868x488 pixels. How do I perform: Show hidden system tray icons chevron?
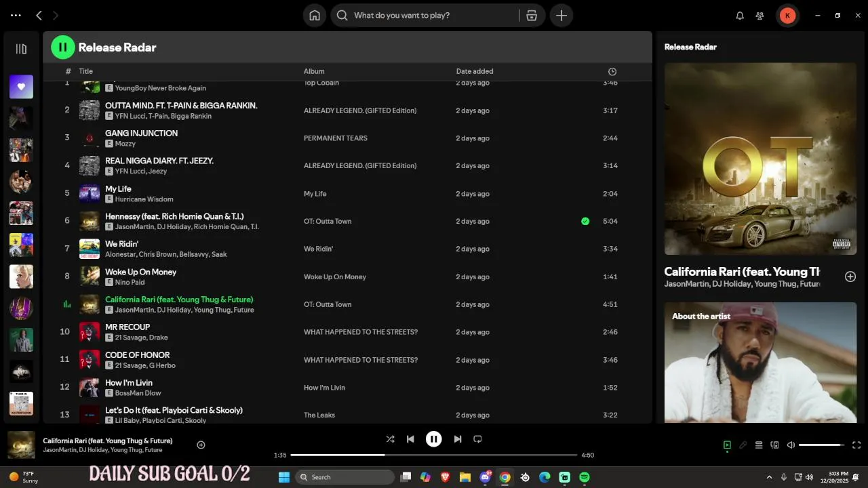tap(769, 477)
